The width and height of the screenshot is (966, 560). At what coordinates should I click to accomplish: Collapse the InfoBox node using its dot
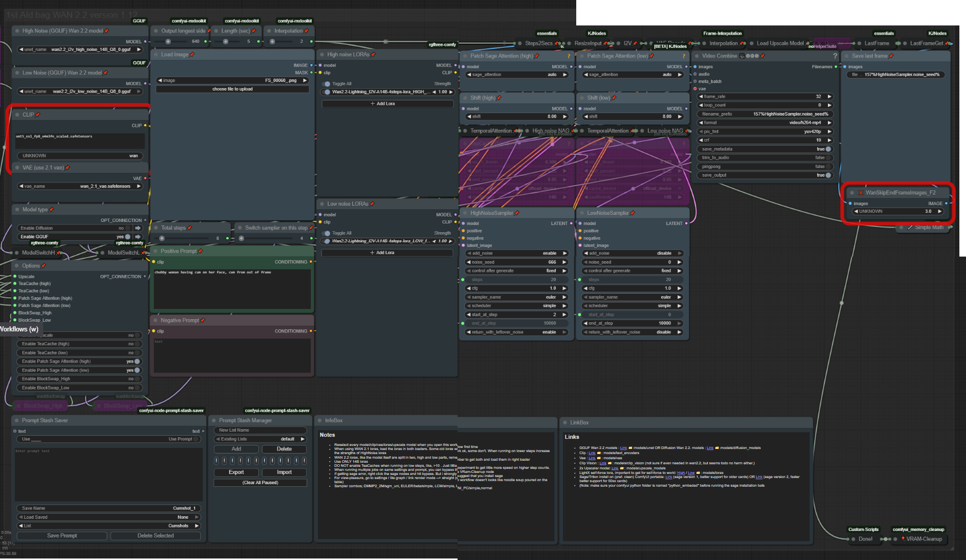click(319, 421)
